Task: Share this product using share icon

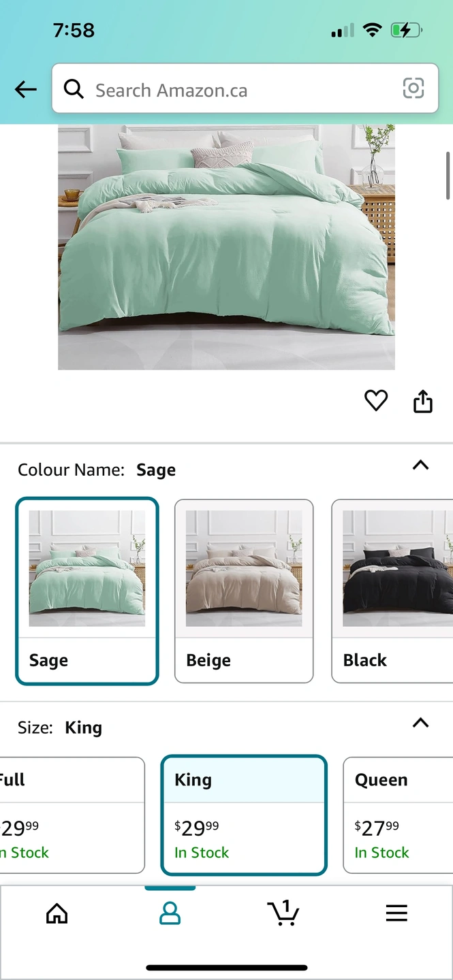Action: tap(423, 401)
